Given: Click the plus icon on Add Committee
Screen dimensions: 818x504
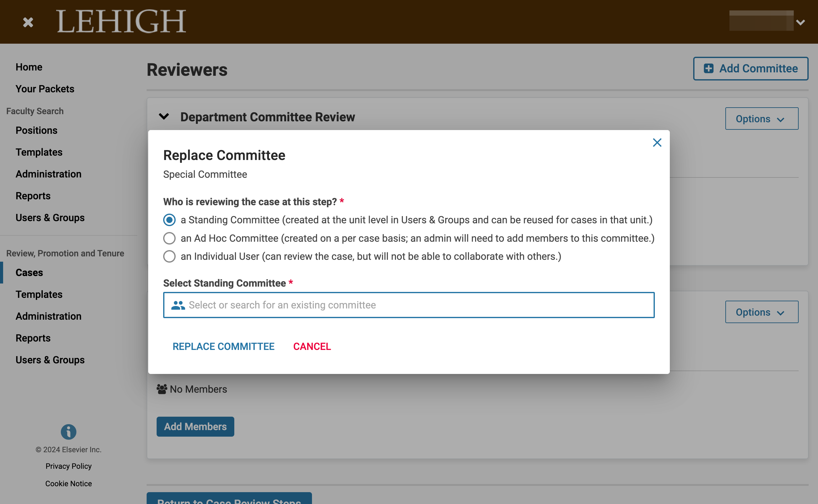Looking at the screenshot, I should 708,69.
